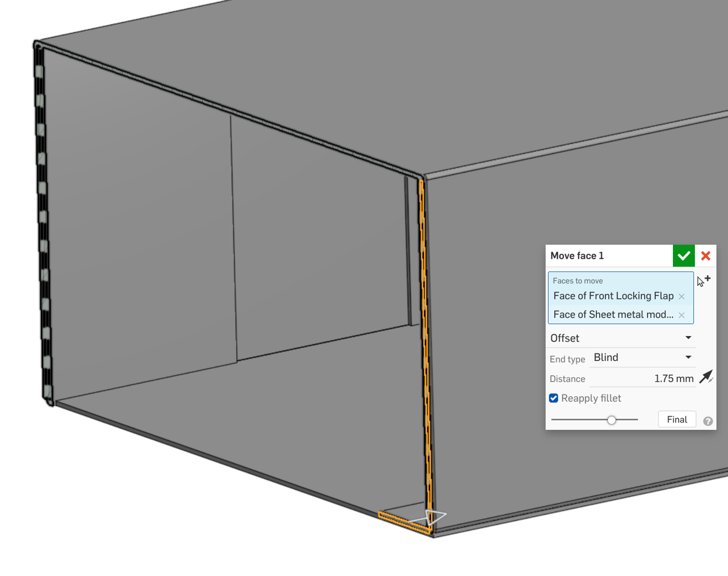728x576 pixels.
Task: Activate the Faces to move selection box
Action: tap(621, 281)
